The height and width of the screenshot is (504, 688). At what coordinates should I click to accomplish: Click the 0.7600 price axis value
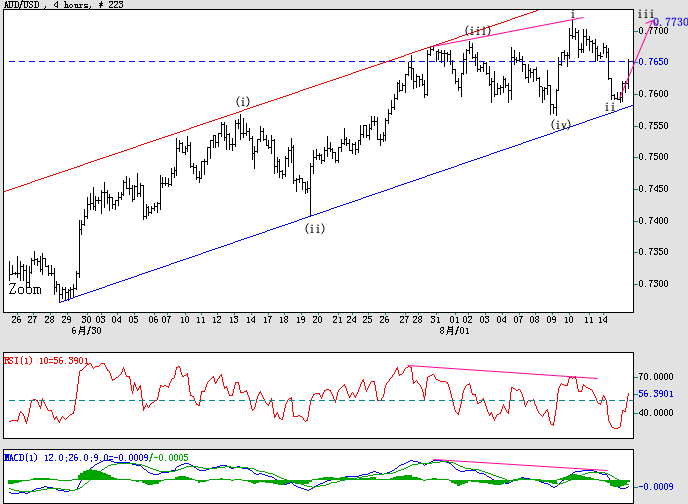(x=653, y=94)
